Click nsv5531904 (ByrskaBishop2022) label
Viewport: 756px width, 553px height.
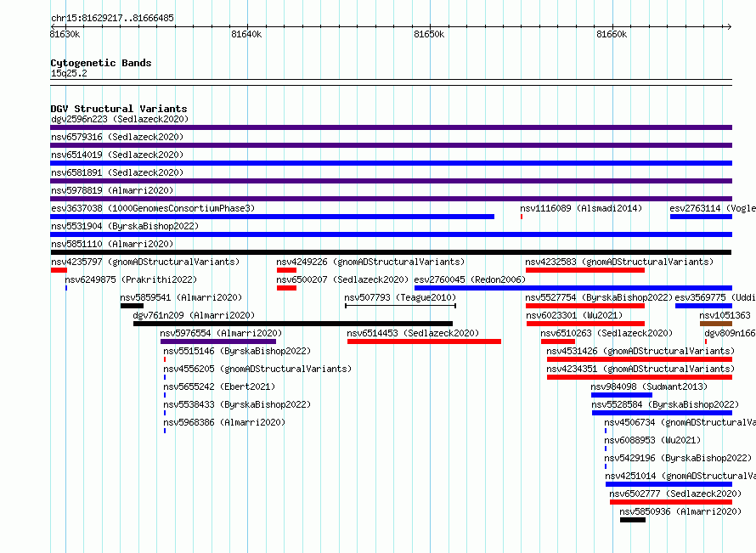125,226
